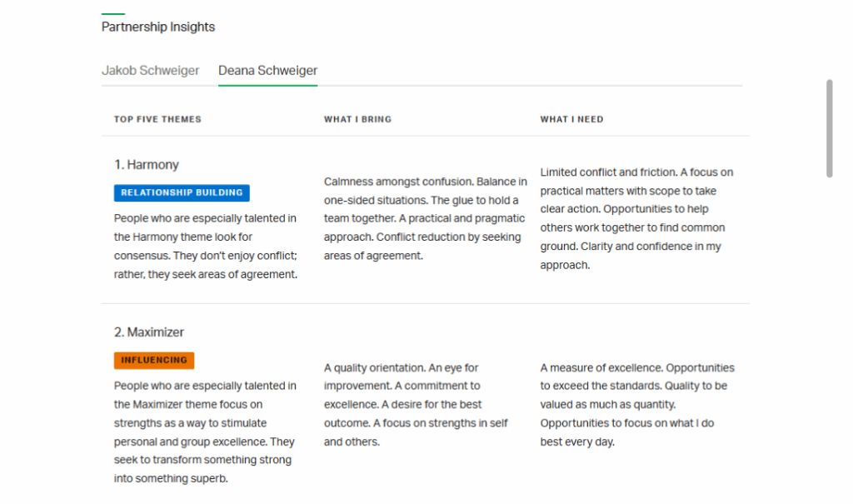This screenshot has width=853, height=504.
Task: Switch to the Jakob Schweiger tab
Action: point(150,71)
